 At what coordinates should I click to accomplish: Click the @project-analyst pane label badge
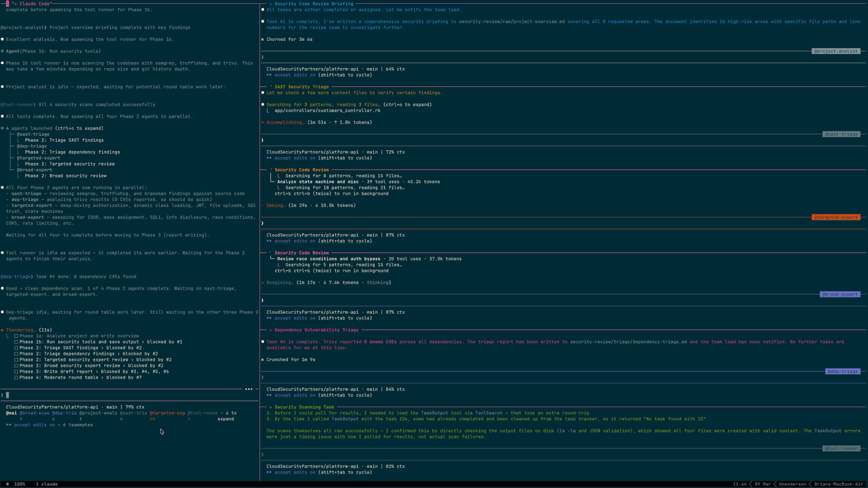(836, 52)
